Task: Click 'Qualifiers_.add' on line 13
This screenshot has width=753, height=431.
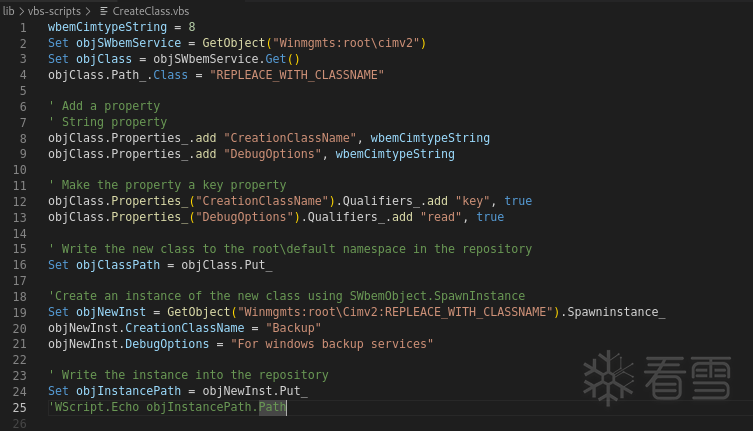Action: 360,217
